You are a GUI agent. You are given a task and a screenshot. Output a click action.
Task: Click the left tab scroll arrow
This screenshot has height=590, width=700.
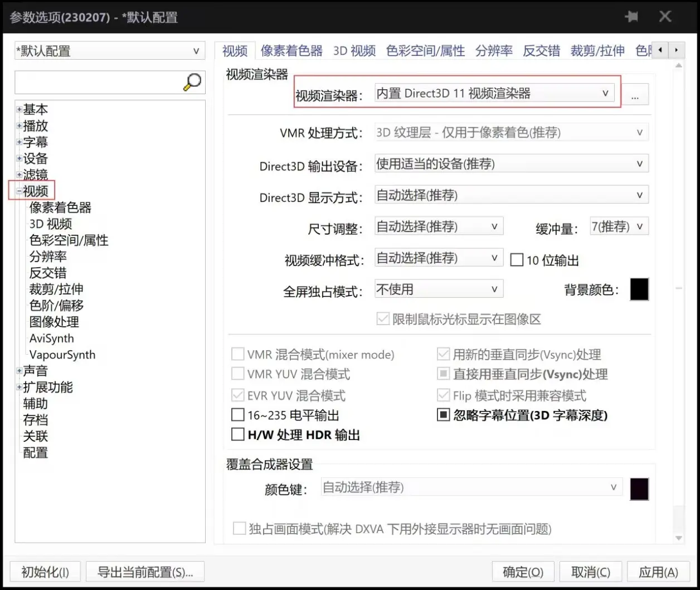[659, 50]
